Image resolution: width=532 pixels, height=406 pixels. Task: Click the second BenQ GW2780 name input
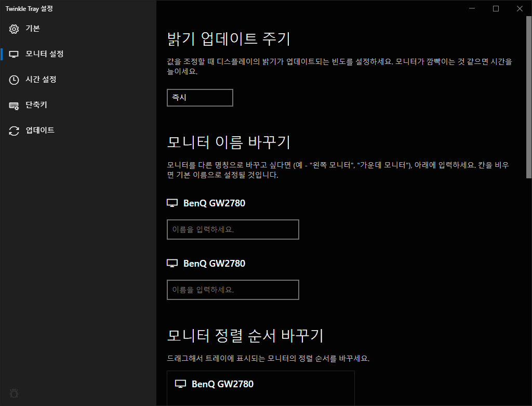click(233, 290)
